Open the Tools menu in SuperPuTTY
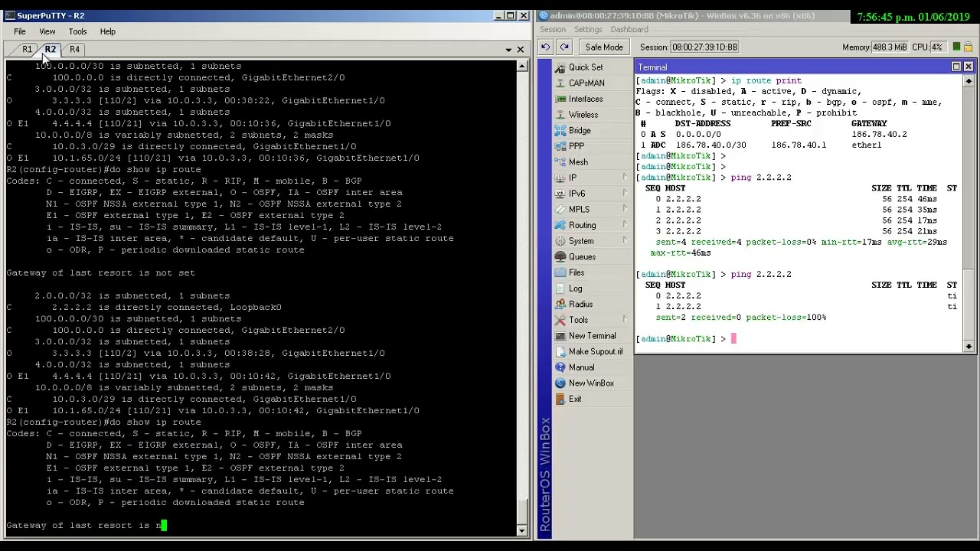Screen dimensions: 980x551 point(77,31)
